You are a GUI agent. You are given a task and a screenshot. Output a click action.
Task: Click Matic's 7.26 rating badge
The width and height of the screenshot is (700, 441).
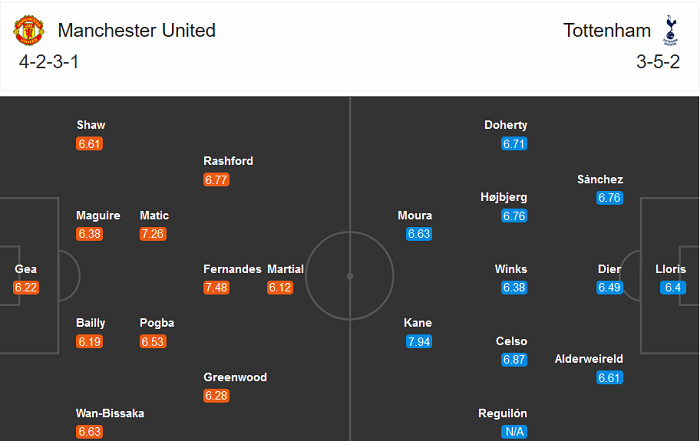pos(153,234)
